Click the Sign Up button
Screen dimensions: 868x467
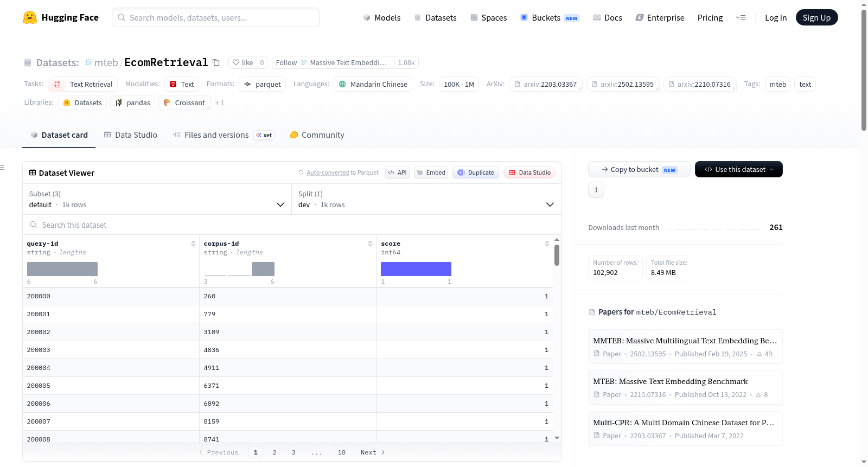[816, 17]
